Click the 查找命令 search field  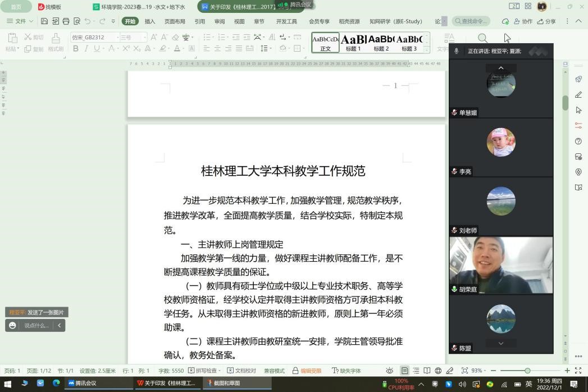click(471, 21)
